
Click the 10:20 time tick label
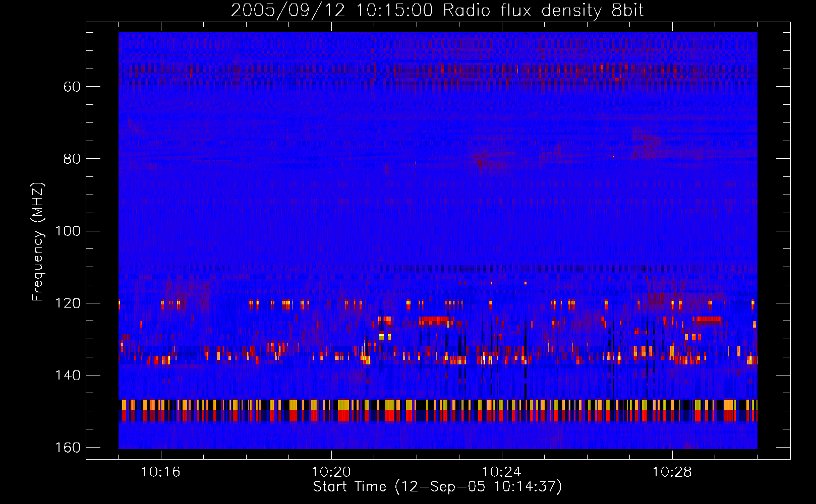pyautogui.click(x=331, y=472)
